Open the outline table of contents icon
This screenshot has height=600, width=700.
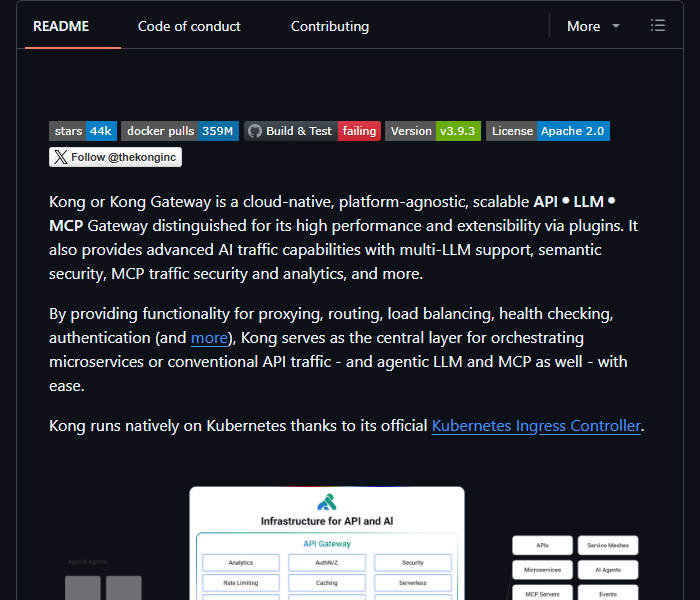(658, 25)
